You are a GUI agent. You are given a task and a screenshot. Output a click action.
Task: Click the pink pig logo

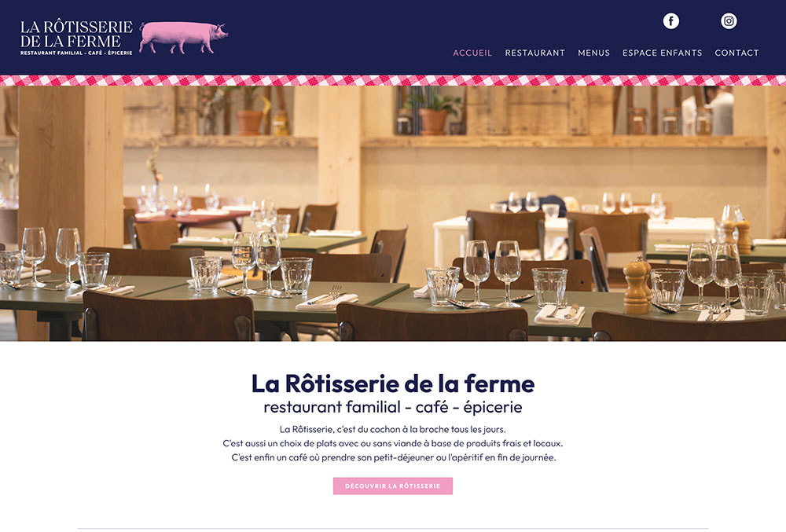coord(183,38)
